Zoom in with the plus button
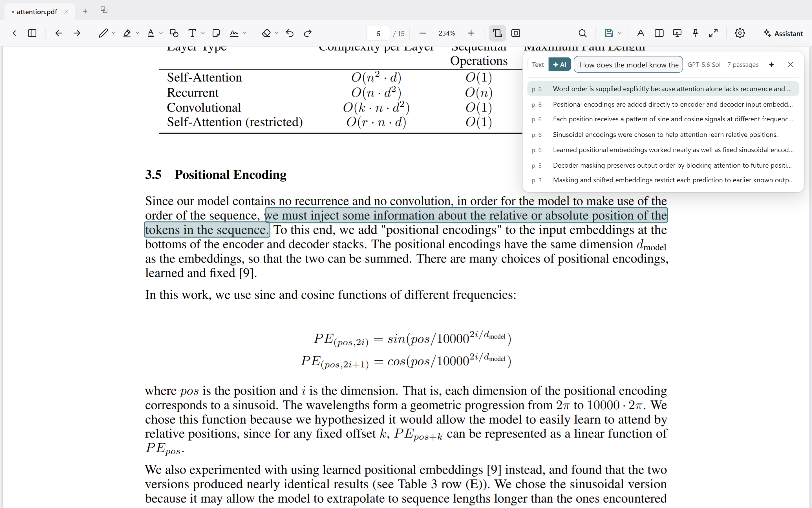Image resolution: width=812 pixels, height=508 pixels. [x=471, y=33]
